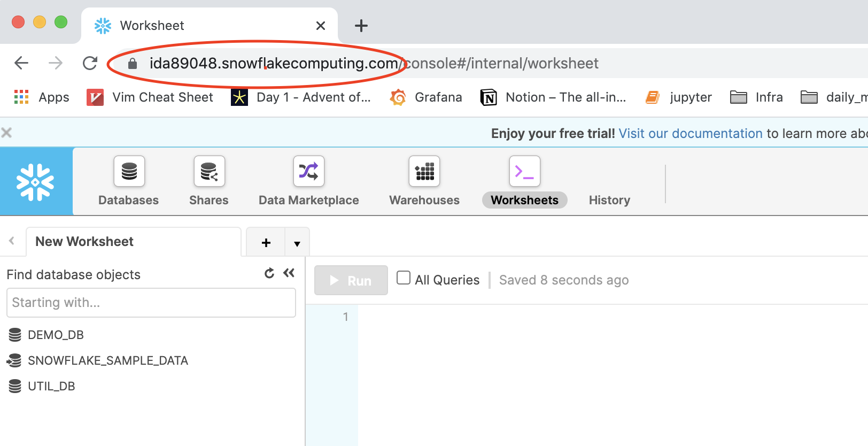
Task: Select the Warehouses label
Action: pos(424,200)
